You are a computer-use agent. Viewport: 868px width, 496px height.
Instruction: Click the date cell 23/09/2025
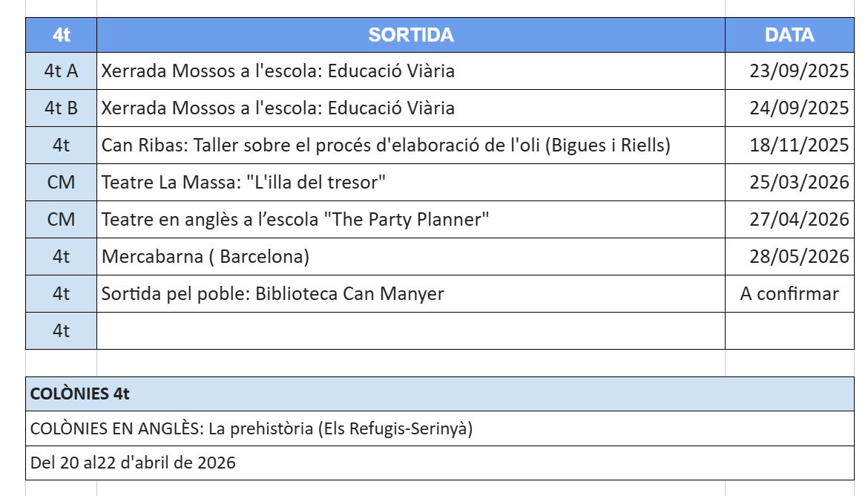tap(789, 71)
